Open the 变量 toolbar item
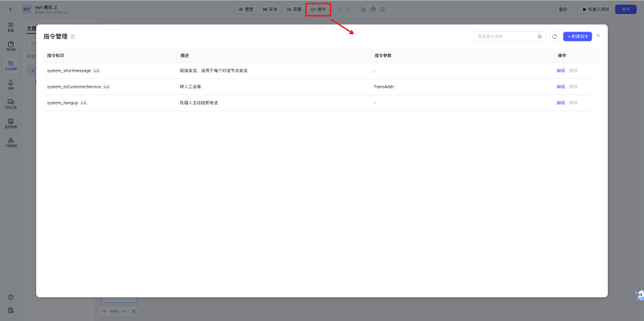The image size is (644, 321). coord(294,9)
